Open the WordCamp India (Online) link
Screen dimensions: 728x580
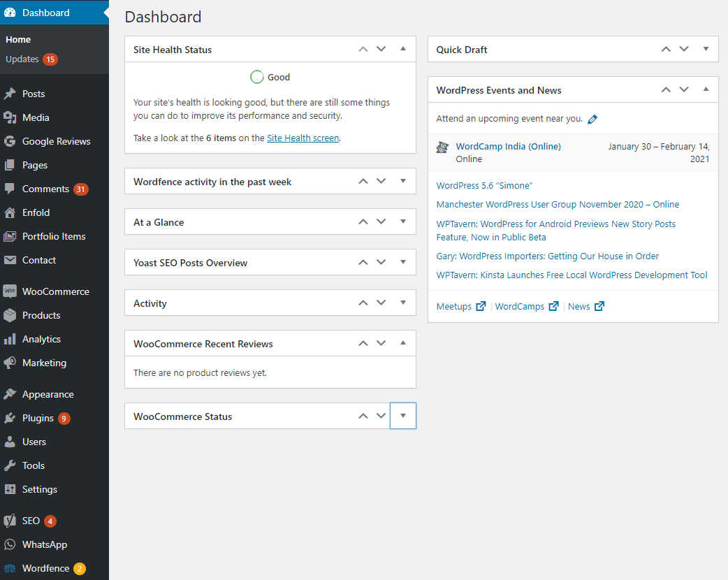[x=509, y=146]
